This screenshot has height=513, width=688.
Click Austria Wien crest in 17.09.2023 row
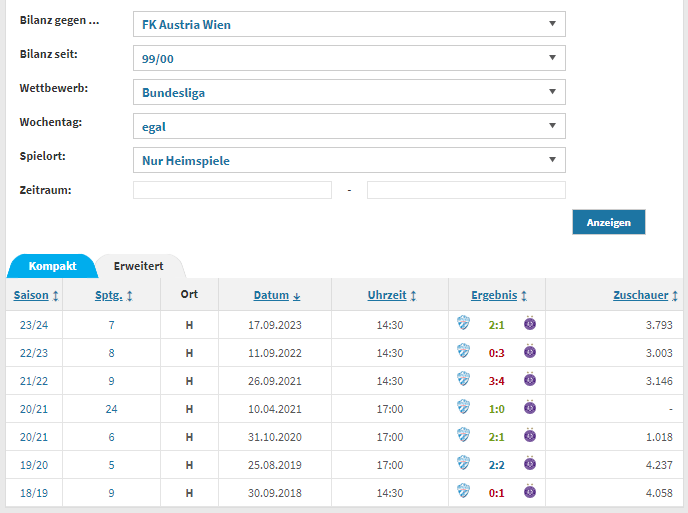point(531,324)
